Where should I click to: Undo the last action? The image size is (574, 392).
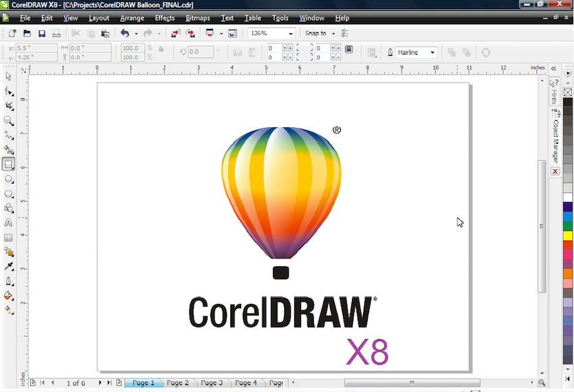tap(125, 33)
